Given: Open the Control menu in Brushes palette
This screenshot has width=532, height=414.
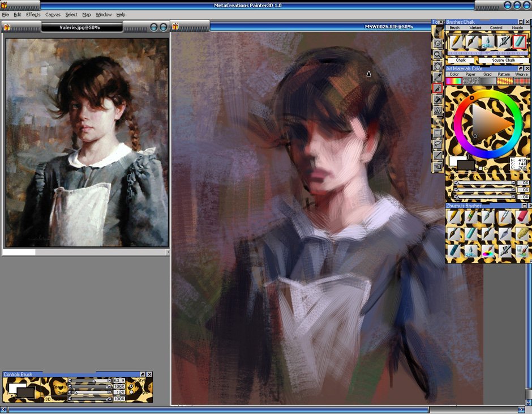Looking at the screenshot, I should point(496,28).
